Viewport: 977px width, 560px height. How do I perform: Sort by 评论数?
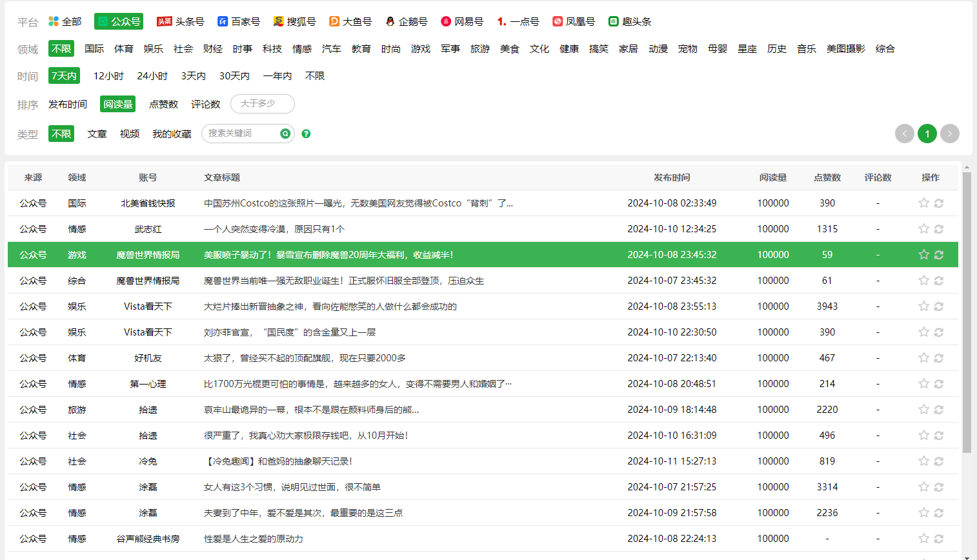click(x=206, y=104)
